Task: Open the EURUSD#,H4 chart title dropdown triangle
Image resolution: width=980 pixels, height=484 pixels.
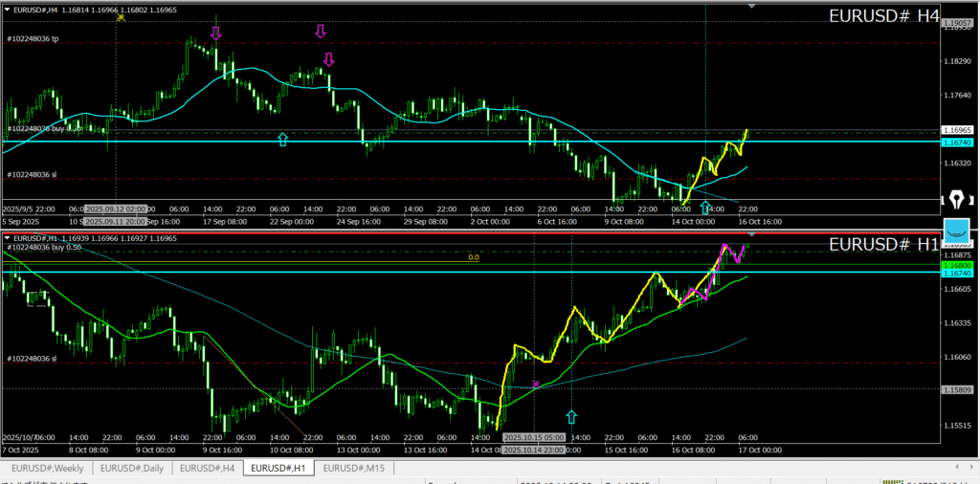Action: pos(7,9)
